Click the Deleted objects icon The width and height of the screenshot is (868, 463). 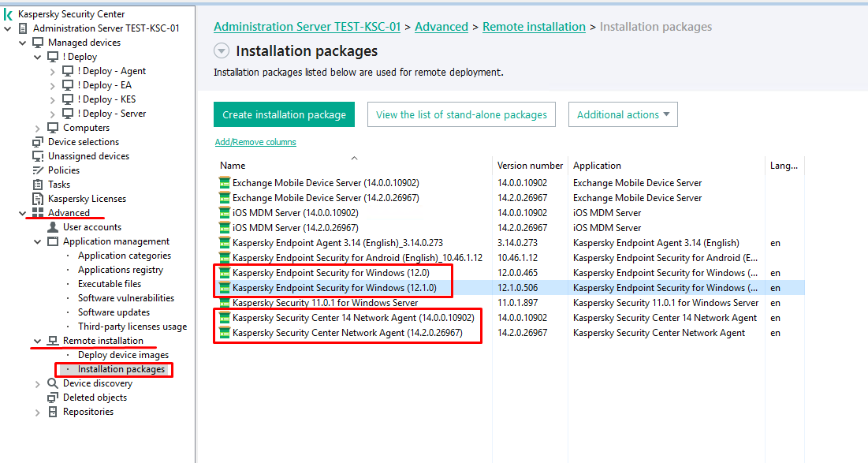pos(53,398)
